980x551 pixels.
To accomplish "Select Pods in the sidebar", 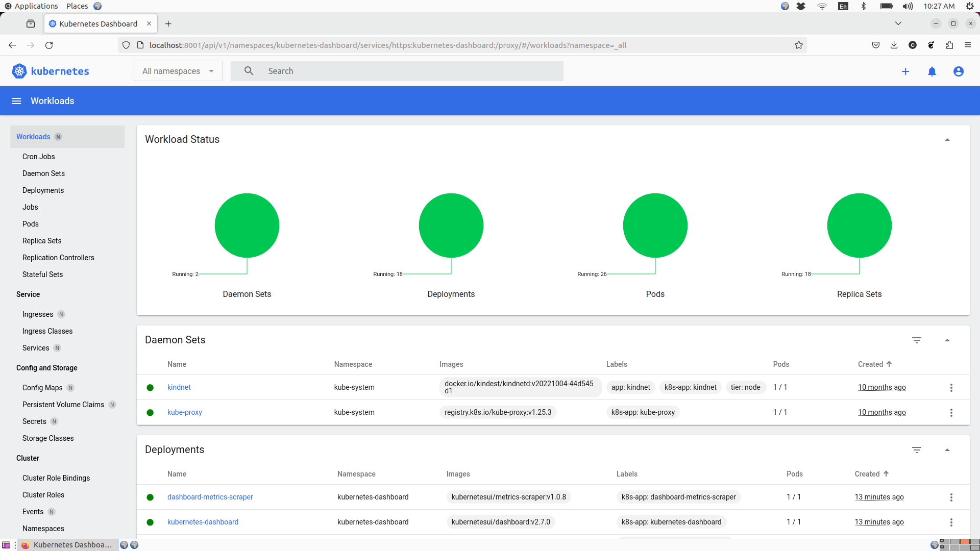I will (31, 224).
